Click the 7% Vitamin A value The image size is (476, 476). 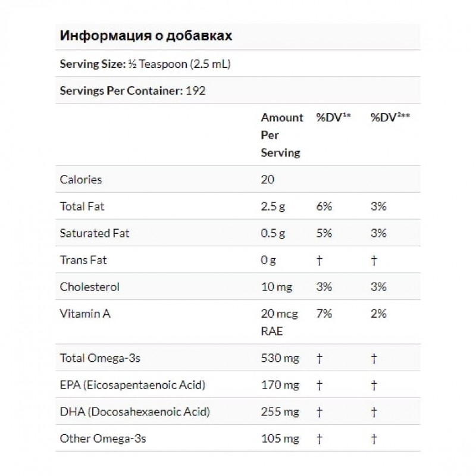point(323,314)
